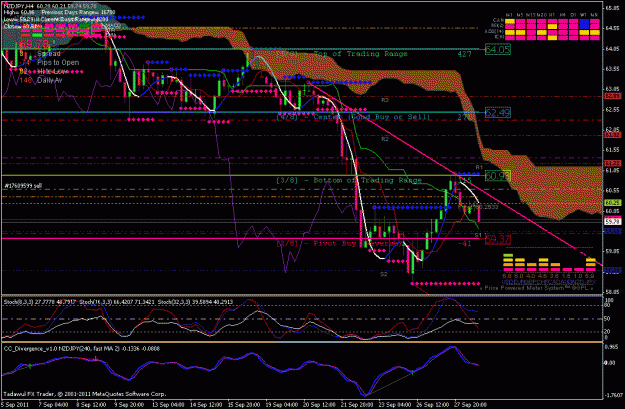Click the '9 Sep 20:00' time axis label
The width and height of the screenshot is (625, 409).
[x=129, y=405]
